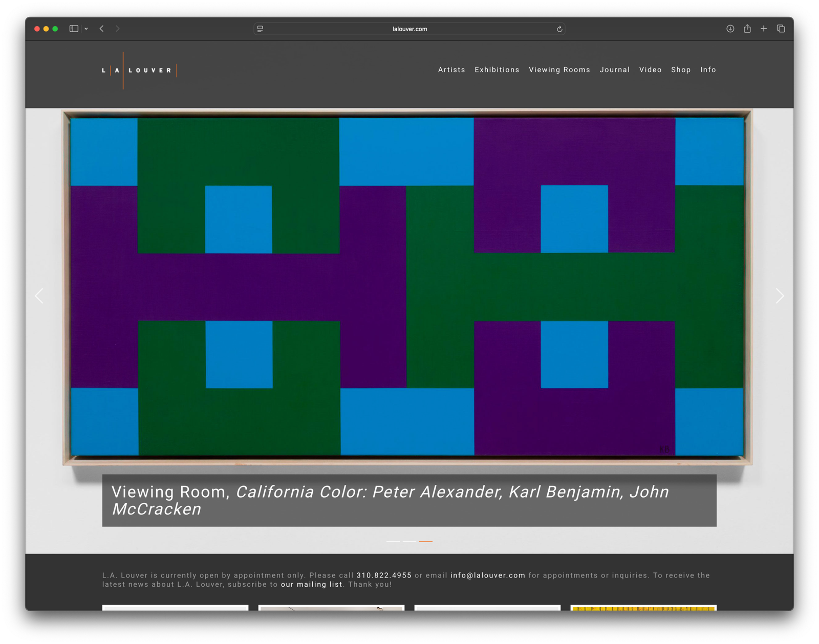Go back to the previous page
Screen dimensions: 819x644
[x=102, y=29]
